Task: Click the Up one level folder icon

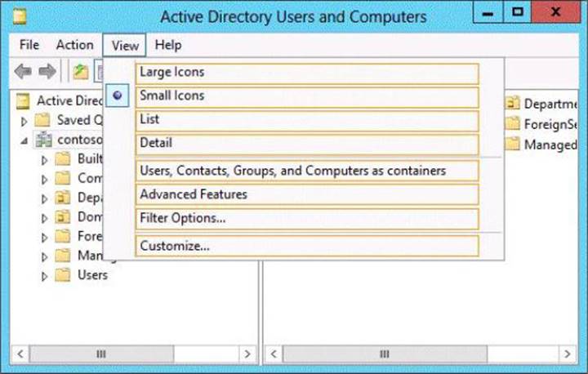Action: coord(80,72)
